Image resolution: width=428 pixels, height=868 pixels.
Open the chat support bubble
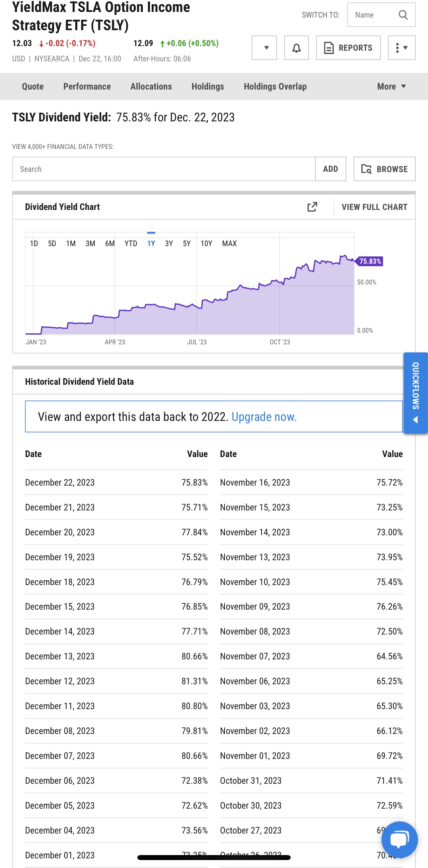(x=399, y=839)
